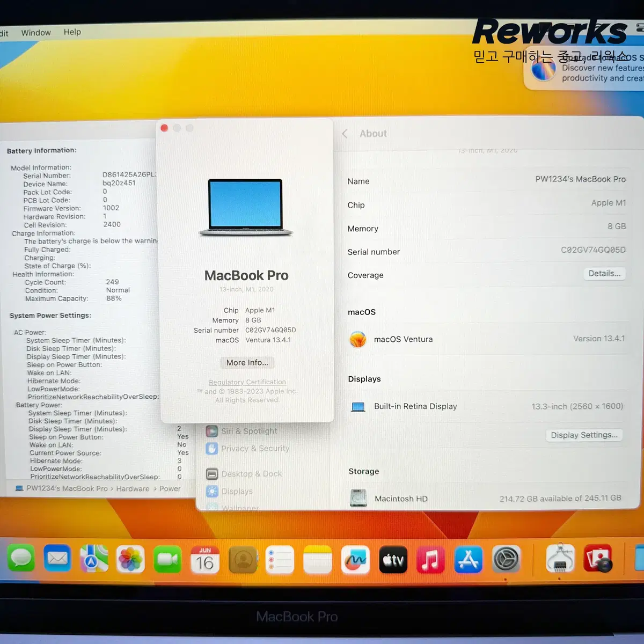
Task: Select Siri & Spotlight in the Settings sidebar
Action: pyautogui.click(x=249, y=431)
